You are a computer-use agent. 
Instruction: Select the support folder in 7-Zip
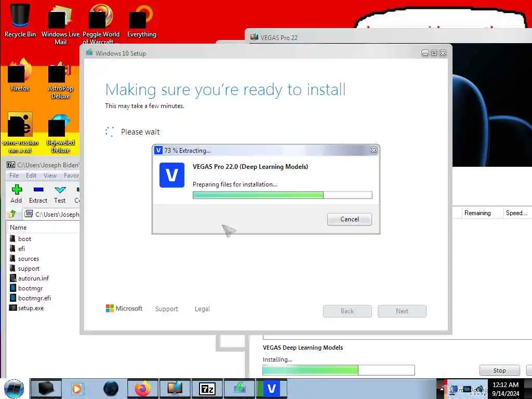pos(25,269)
